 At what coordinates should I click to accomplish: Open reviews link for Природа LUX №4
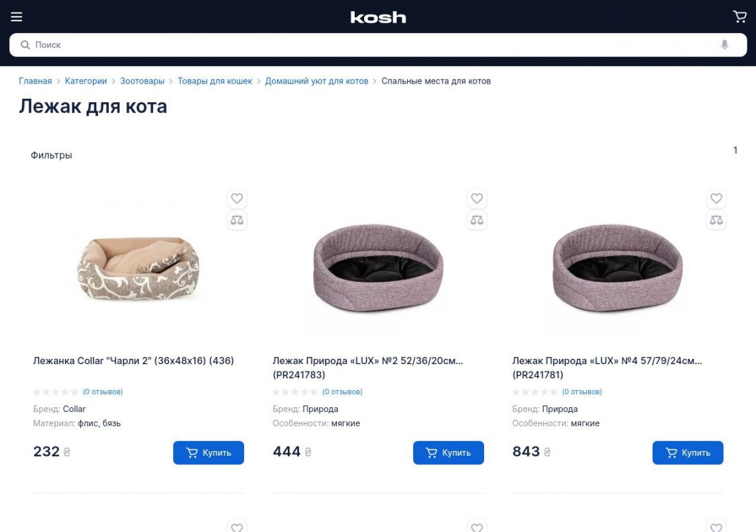point(582,392)
